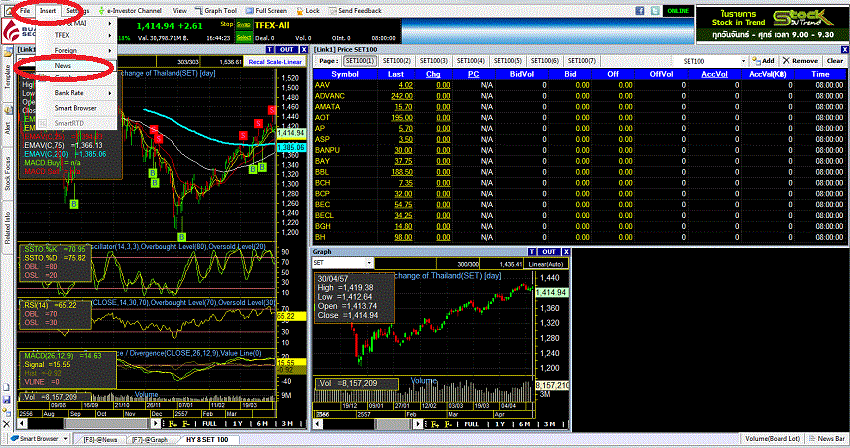Click the OUT button on left chart title bar
Viewport: 850px width, 448px height.
287,49
